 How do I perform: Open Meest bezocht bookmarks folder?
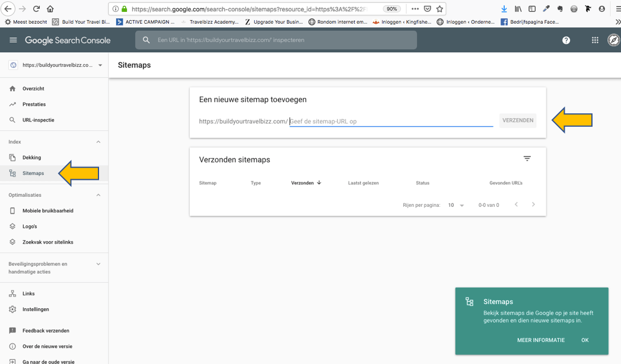(x=26, y=22)
